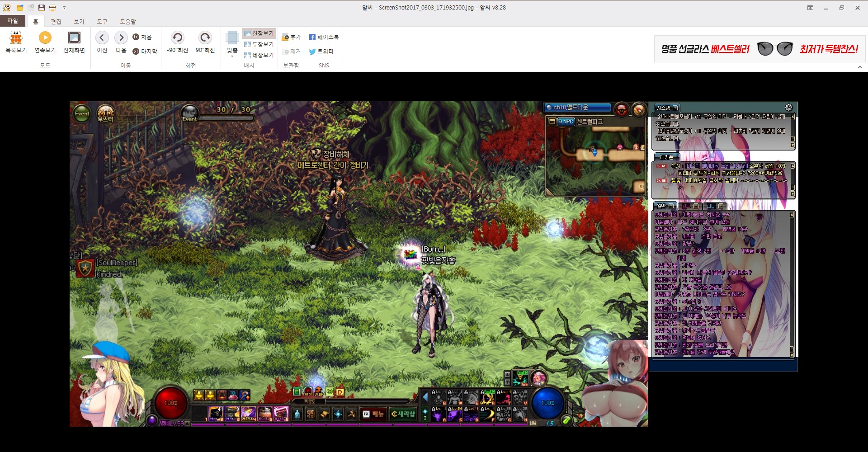Click the 피로도 fatigue bar
The height and width of the screenshot is (452, 868).
tap(352, 401)
